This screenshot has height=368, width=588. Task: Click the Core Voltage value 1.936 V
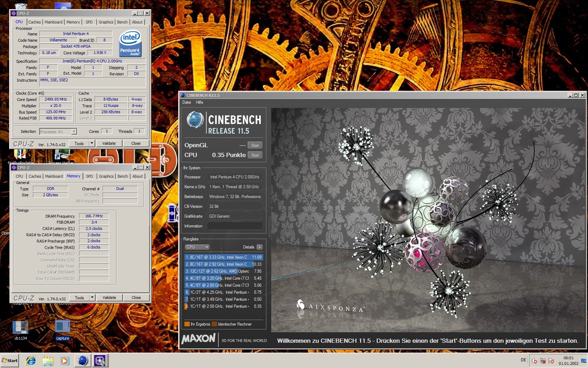pyautogui.click(x=100, y=53)
